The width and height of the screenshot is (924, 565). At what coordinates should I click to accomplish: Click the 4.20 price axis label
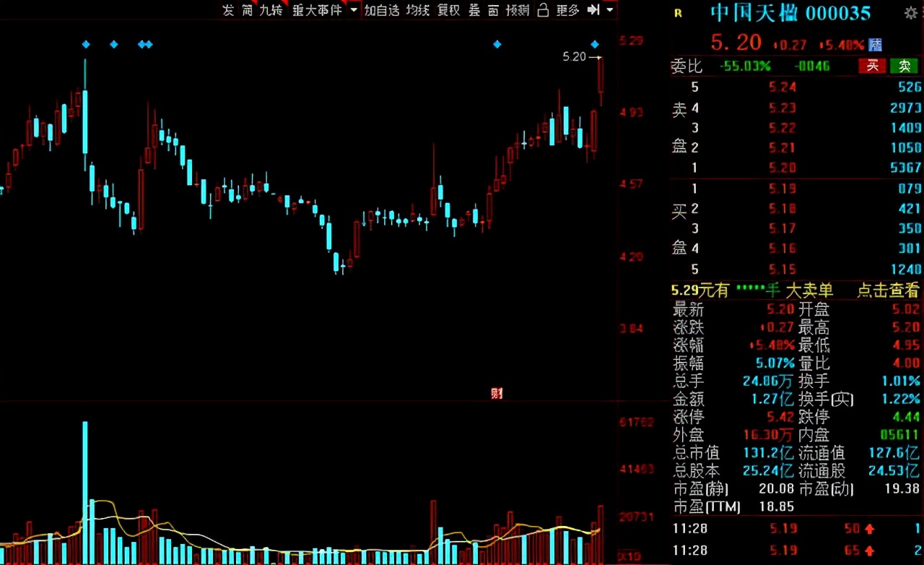631,256
